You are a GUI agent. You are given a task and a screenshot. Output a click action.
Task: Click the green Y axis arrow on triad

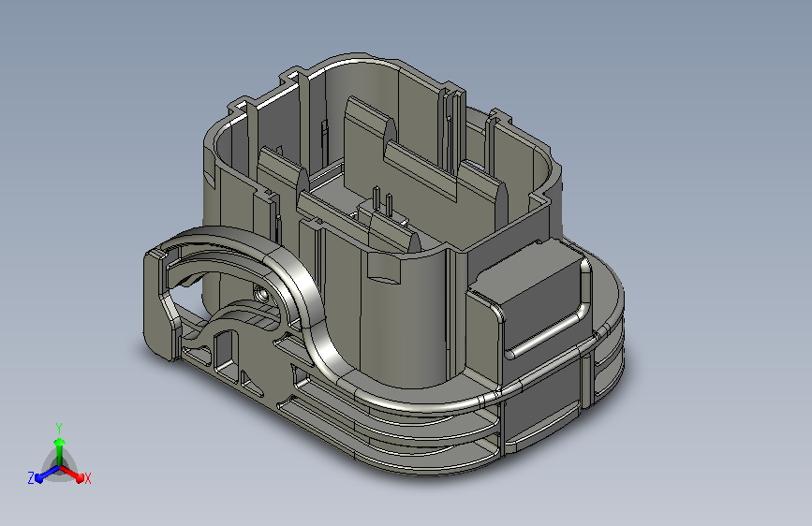coord(60,450)
